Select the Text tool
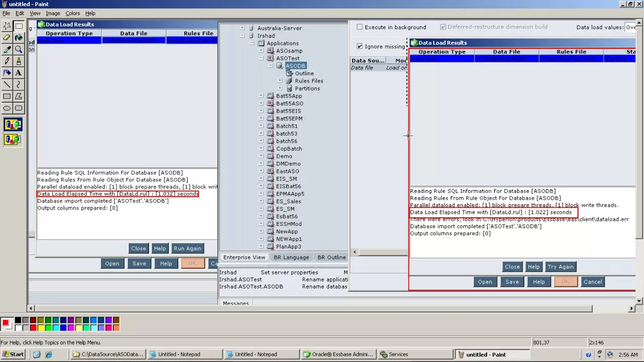644x362 pixels. point(19,73)
